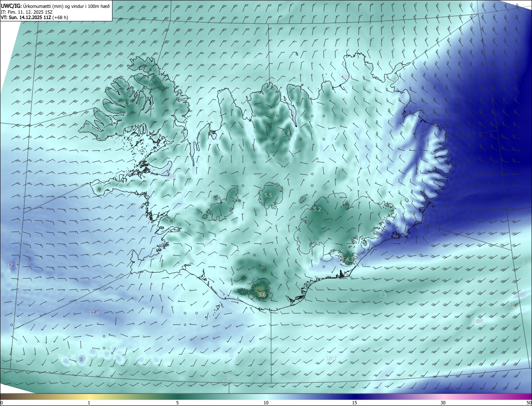
Task: Click the 10.3 value in the southern ocean
Action: tap(331, 358)
